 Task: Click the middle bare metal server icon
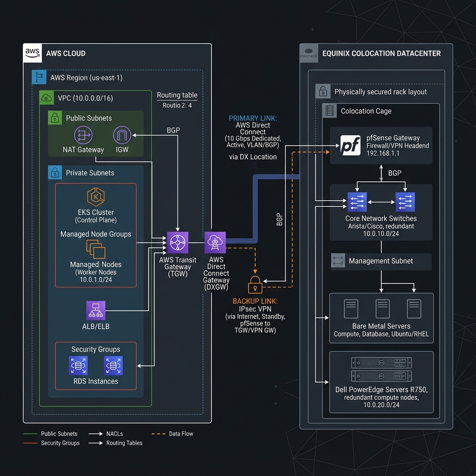(383, 309)
